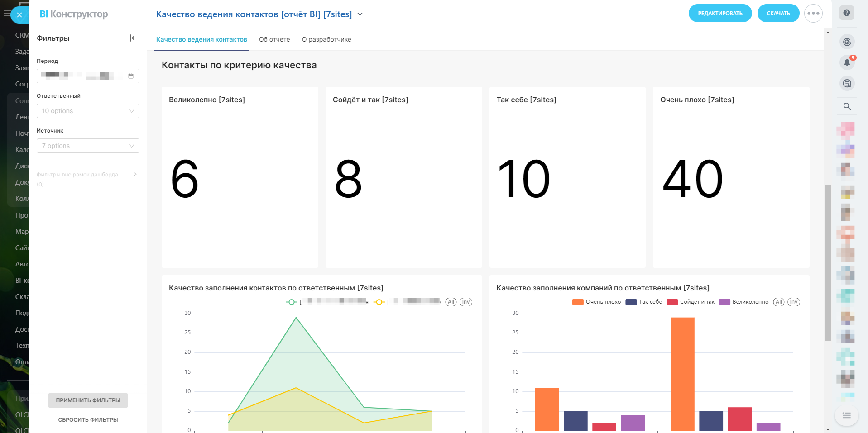Viewport: 868px width, 433px height.
Task: Collapse the Фильтры panel with arrow icon
Action: point(134,38)
